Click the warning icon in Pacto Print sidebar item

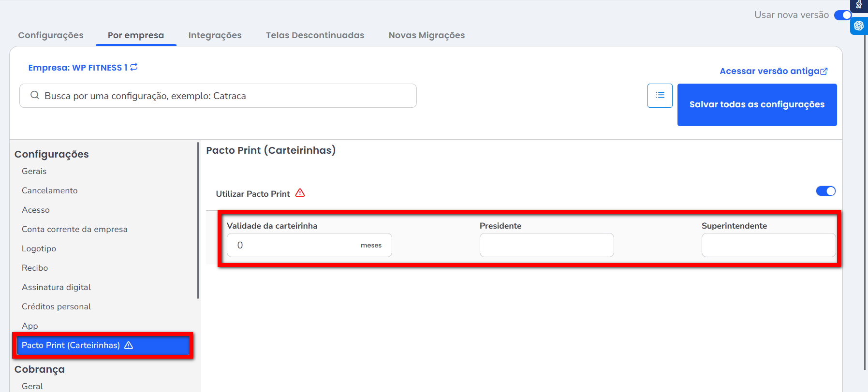click(129, 345)
